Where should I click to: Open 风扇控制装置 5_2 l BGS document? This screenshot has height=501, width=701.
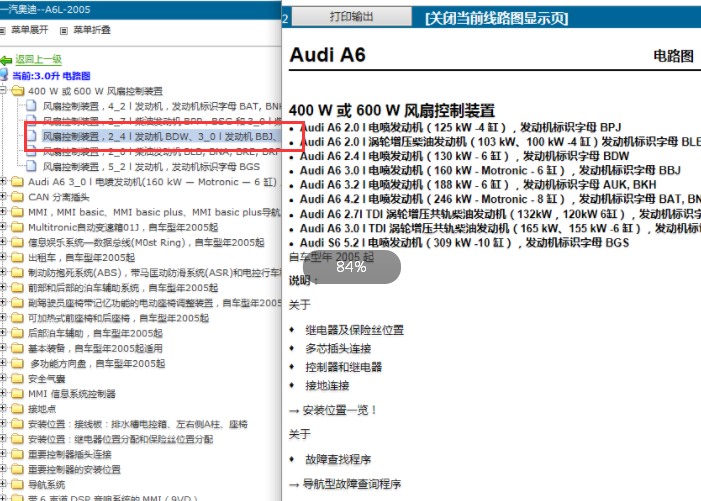pos(151,167)
